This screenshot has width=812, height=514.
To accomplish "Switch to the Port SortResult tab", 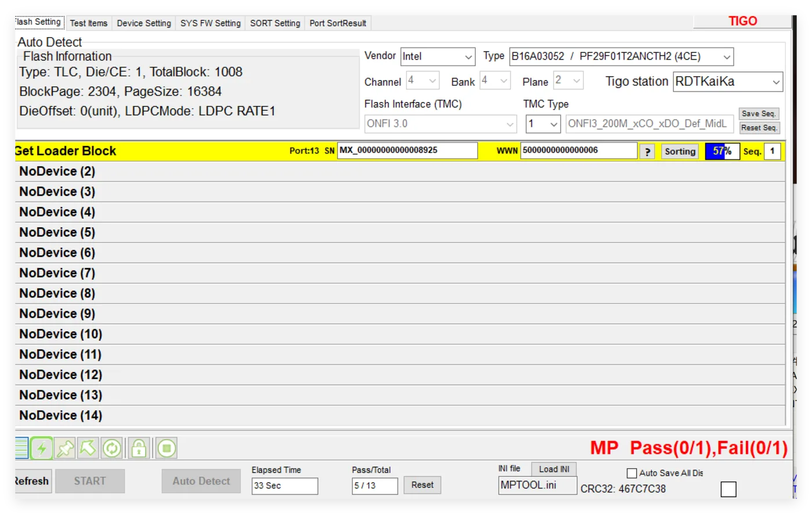I will point(338,23).
